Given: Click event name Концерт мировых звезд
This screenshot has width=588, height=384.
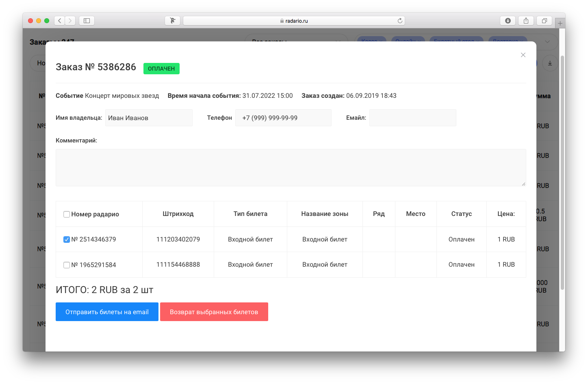Looking at the screenshot, I should [x=122, y=96].
